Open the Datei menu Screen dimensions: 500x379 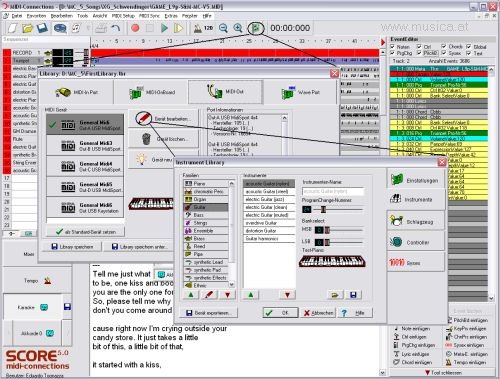[17, 16]
